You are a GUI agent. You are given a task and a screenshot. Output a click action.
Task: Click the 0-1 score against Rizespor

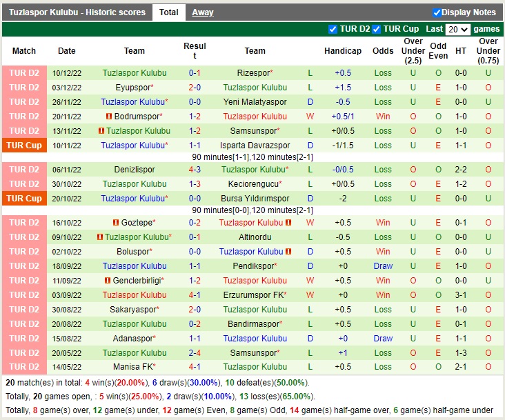195,73
